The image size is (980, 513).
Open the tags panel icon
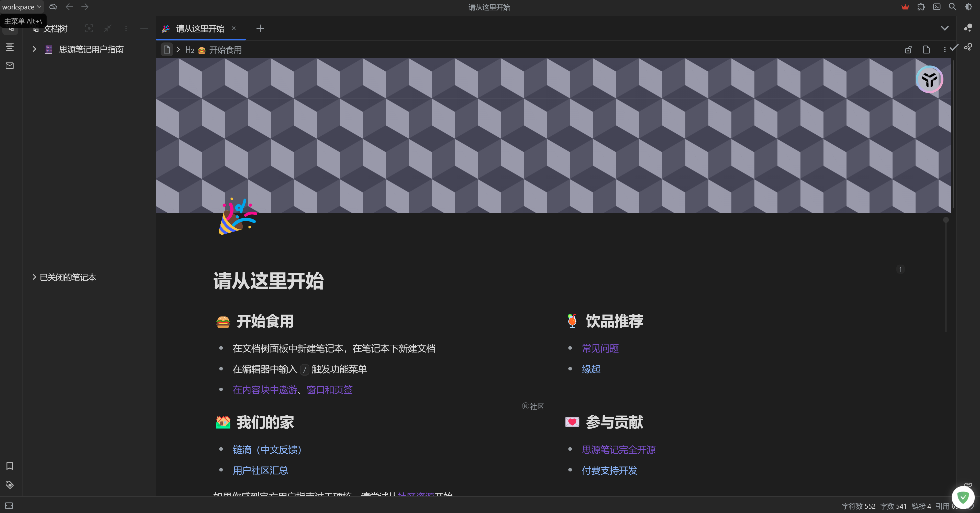click(x=9, y=485)
